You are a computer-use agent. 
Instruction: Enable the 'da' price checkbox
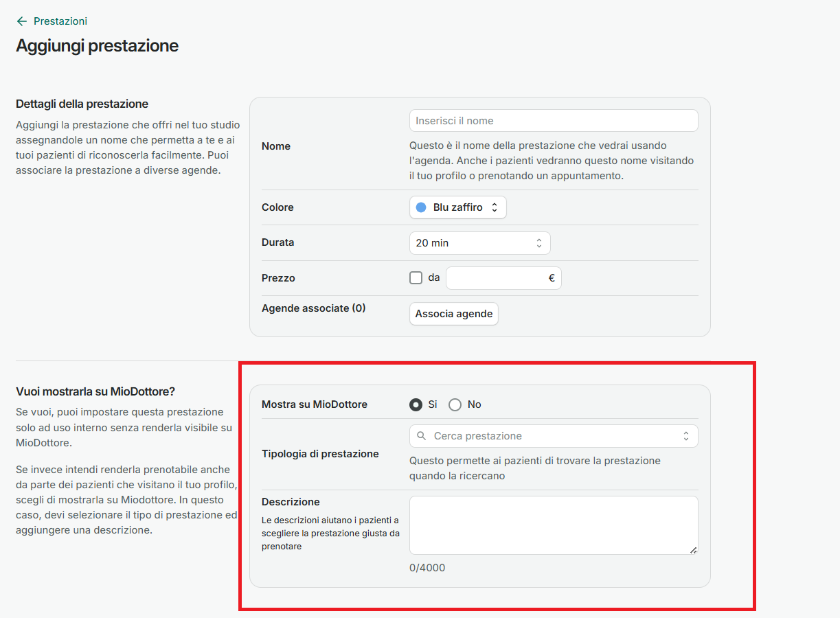[416, 278]
